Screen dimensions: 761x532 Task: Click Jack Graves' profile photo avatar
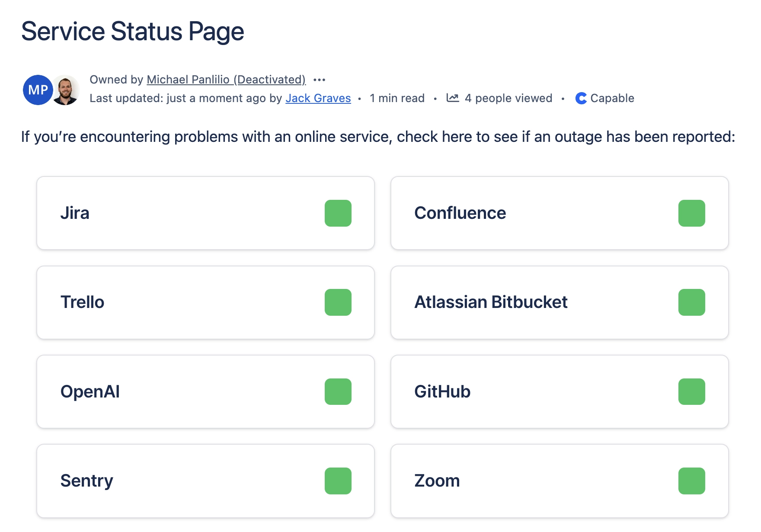click(x=67, y=90)
